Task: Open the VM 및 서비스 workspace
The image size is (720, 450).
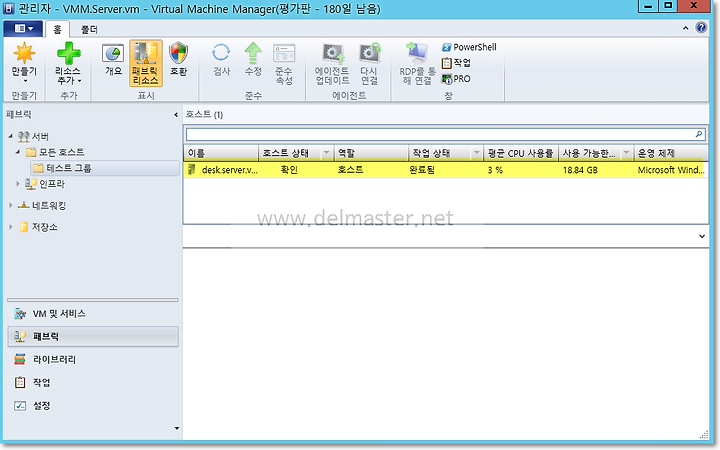Action: [93, 314]
